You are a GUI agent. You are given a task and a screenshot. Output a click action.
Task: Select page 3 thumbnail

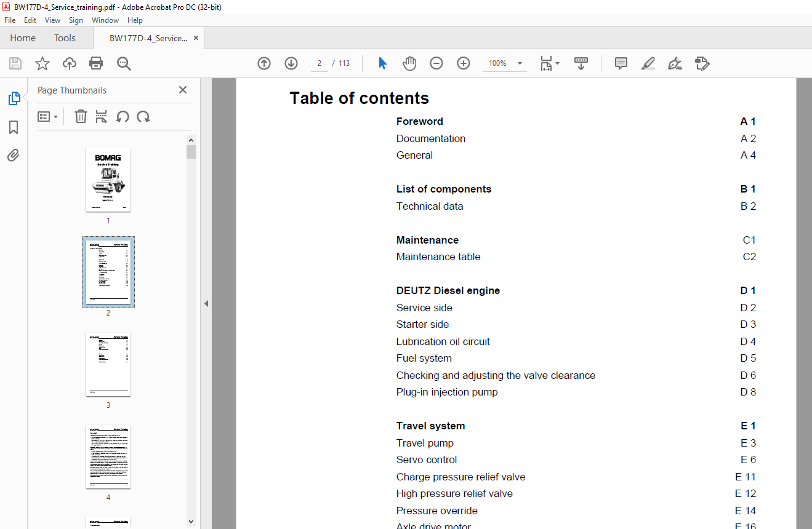pos(108,365)
